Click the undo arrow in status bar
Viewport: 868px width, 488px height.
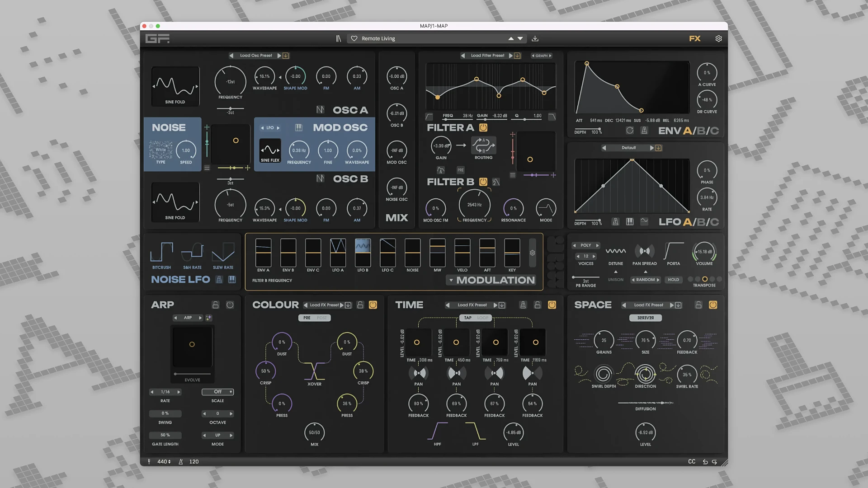[x=705, y=462]
